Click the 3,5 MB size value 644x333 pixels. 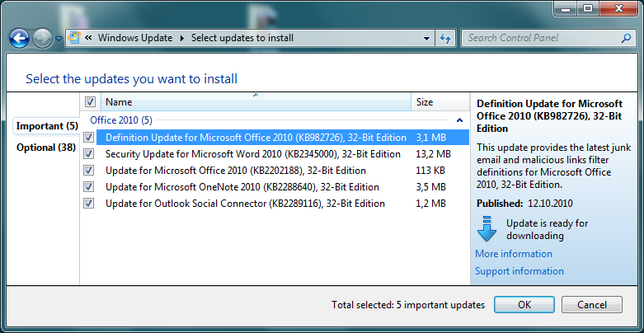coord(430,187)
